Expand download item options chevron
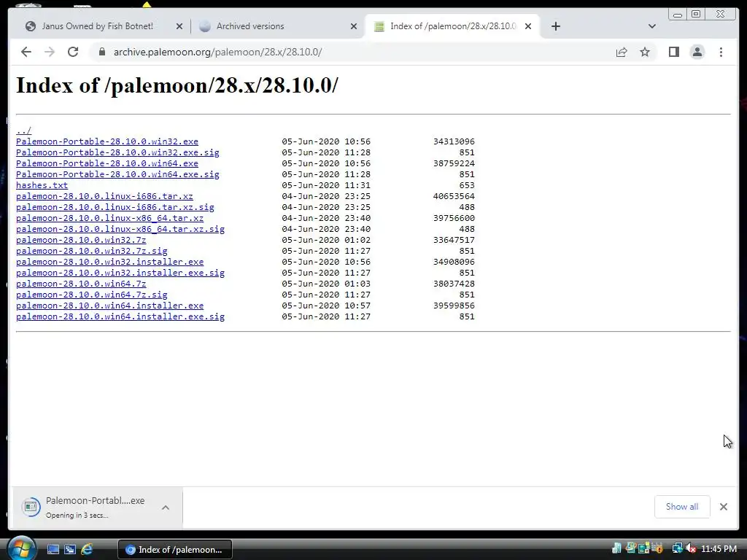 tap(166, 507)
